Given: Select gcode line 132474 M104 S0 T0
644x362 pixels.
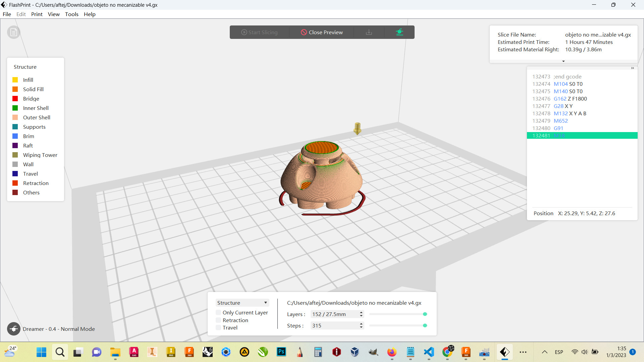Looking at the screenshot, I should [582, 84].
